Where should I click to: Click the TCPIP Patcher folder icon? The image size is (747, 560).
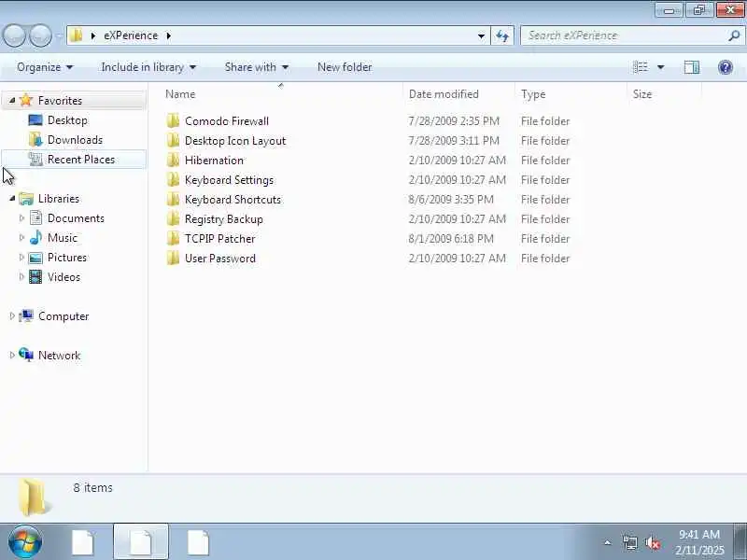[x=174, y=239]
